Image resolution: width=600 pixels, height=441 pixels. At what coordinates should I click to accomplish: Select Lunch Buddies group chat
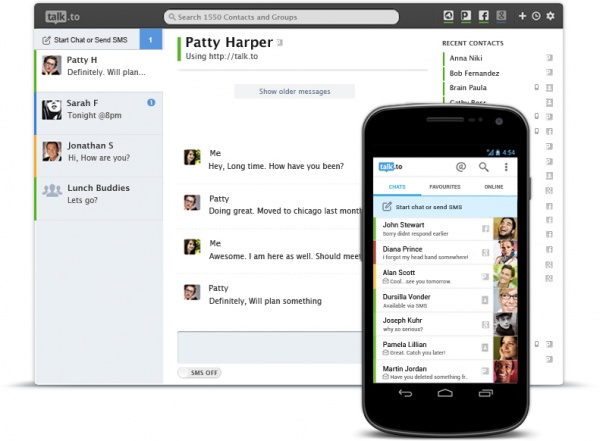[99, 198]
